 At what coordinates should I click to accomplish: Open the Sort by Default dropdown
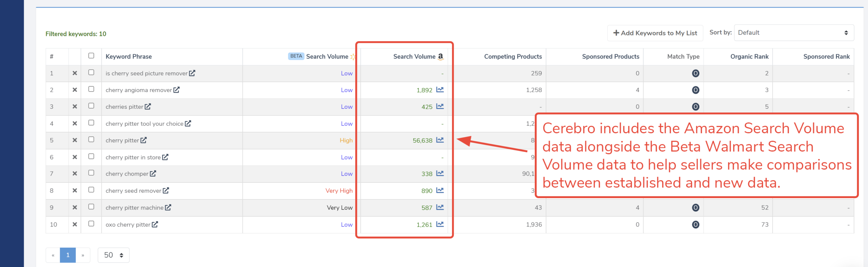pos(793,33)
